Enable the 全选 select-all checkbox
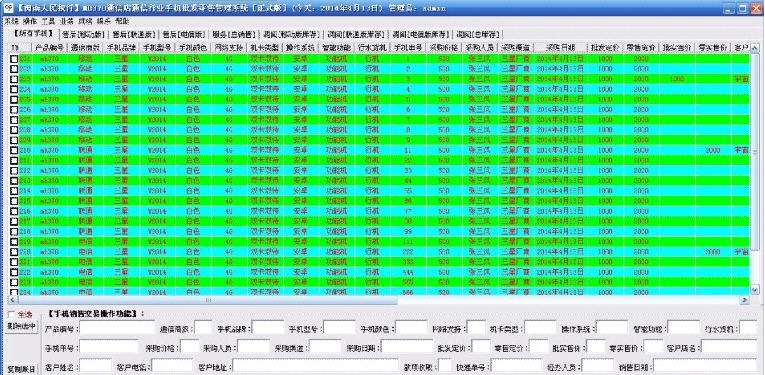765x375 pixels. (x=12, y=315)
